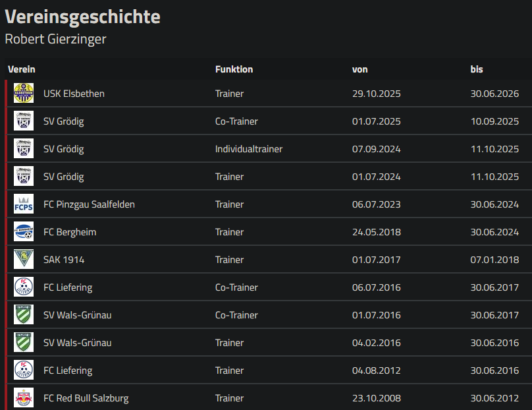Click the FC Liefering logo in the Co-Trainer row
532x410 pixels.
point(24,287)
